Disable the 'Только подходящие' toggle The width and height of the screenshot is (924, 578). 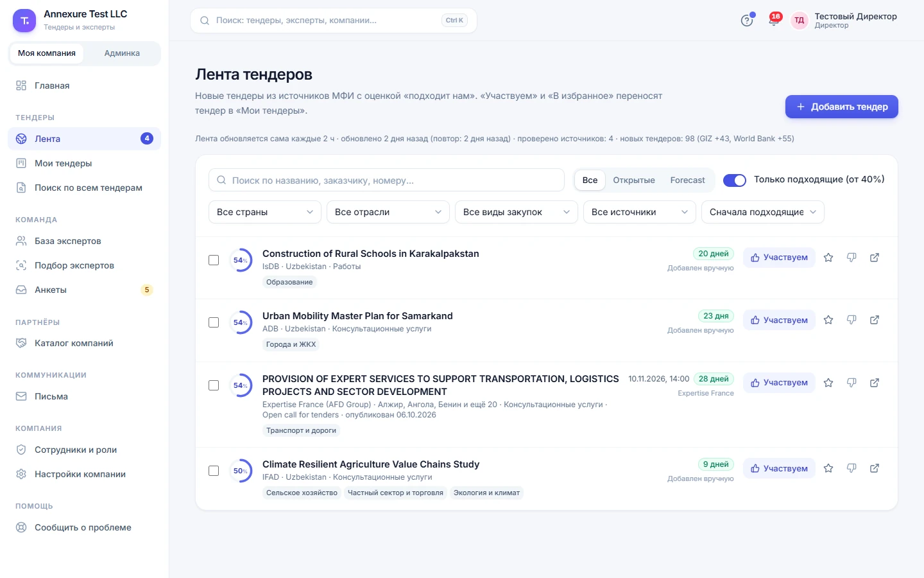(x=735, y=180)
